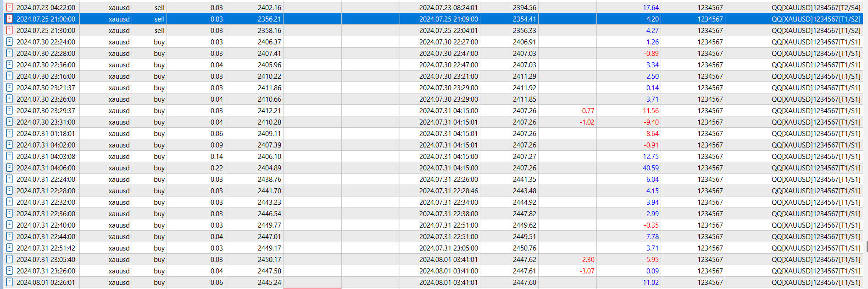Click the order icon for 2024.07.30 23:26:00 row
The height and width of the screenshot is (289, 868).
[9, 99]
